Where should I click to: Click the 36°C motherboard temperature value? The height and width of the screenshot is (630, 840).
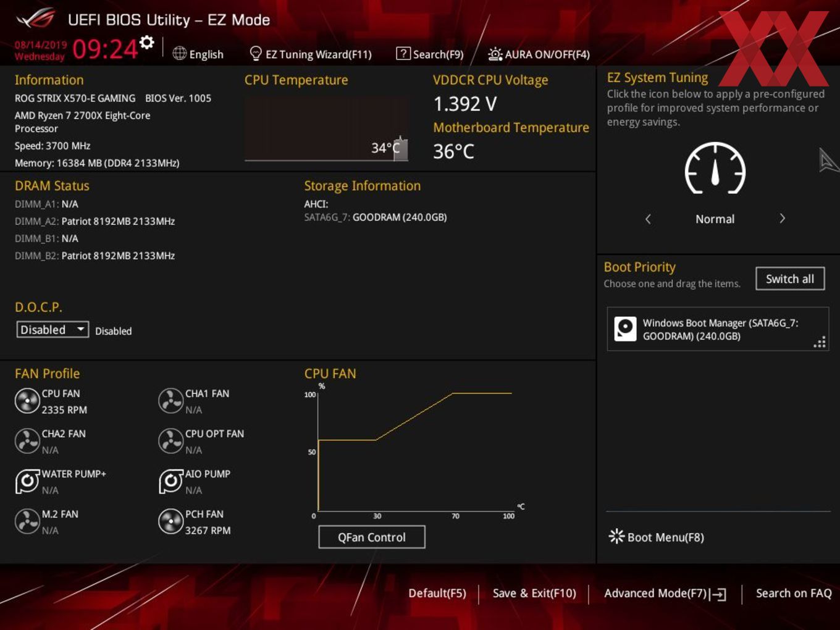(x=453, y=151)
